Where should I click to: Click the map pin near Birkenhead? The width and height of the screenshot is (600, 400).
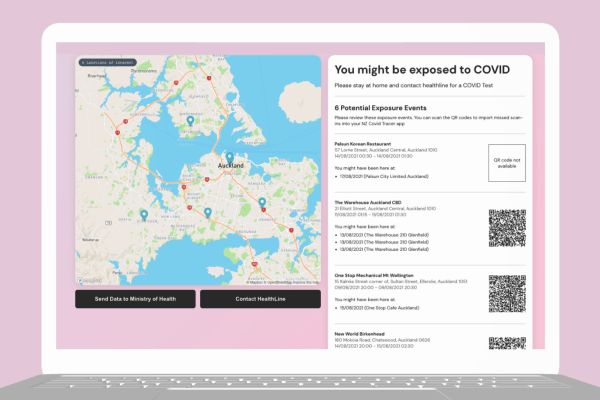pyautogui.click(x=190, y=121)
